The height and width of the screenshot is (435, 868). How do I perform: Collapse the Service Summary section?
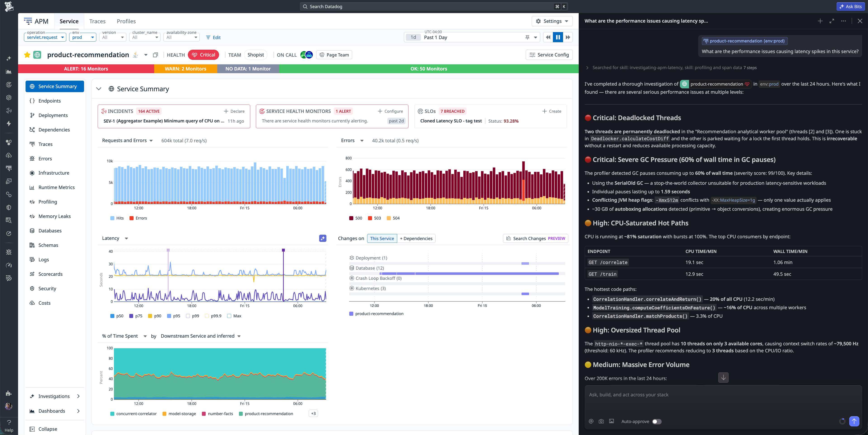[x=99, y=89]
